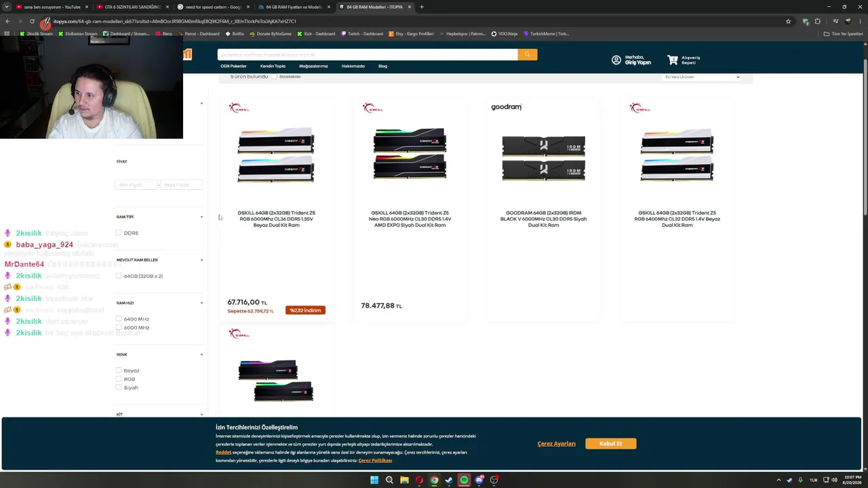Open a new browser tab with plus

coord(422,7)
